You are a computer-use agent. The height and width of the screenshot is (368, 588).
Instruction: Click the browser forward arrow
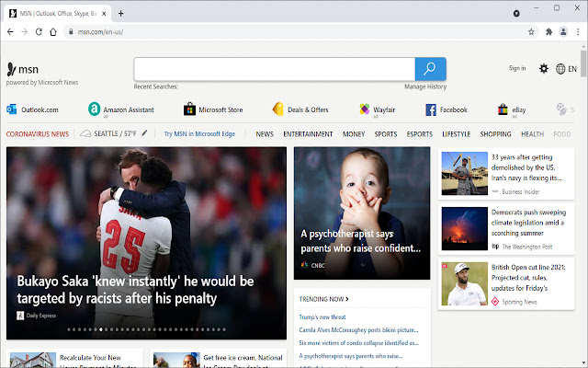25,32
